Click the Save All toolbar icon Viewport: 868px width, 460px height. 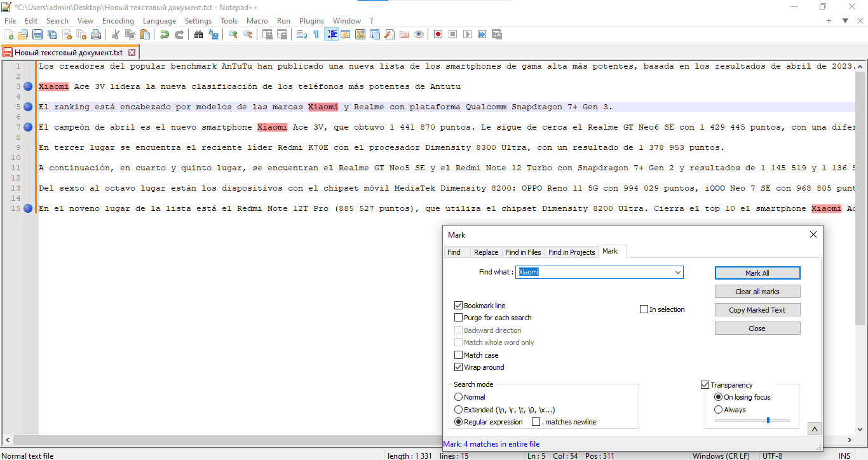tap(52, 34)
